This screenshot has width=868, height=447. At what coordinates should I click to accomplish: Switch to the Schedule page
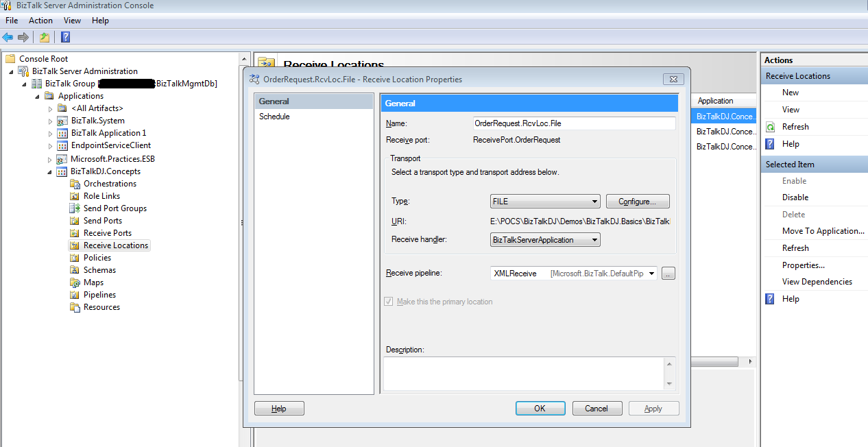[275, 116]
